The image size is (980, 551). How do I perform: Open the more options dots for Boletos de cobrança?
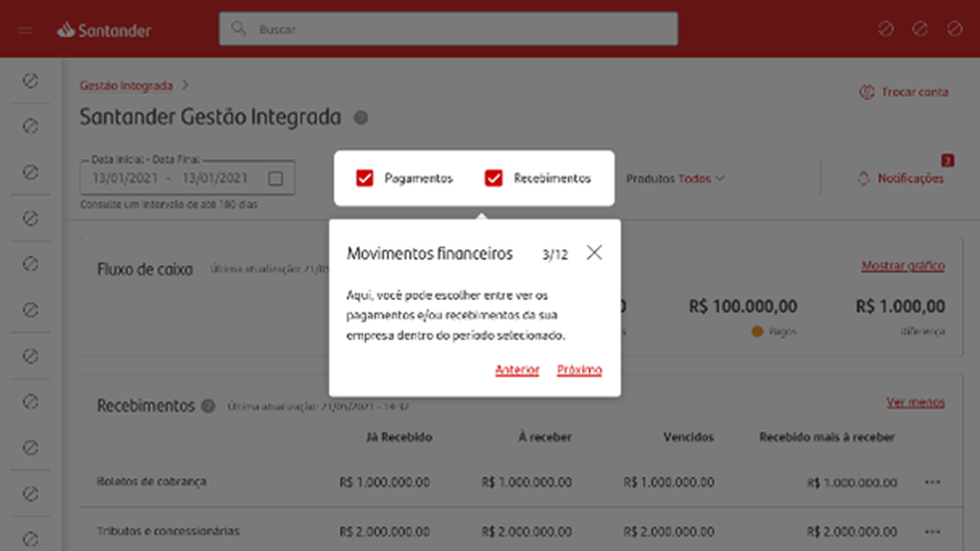coord(933,482)
